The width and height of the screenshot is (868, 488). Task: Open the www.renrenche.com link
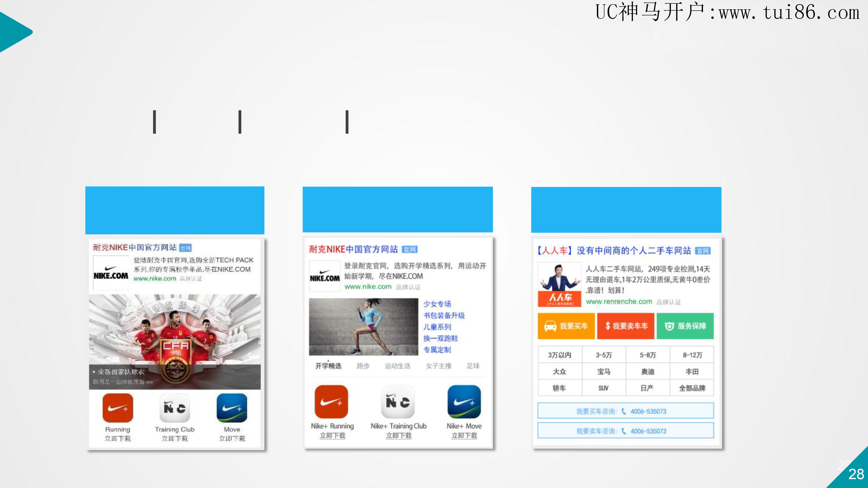click(x=619, y=302)
